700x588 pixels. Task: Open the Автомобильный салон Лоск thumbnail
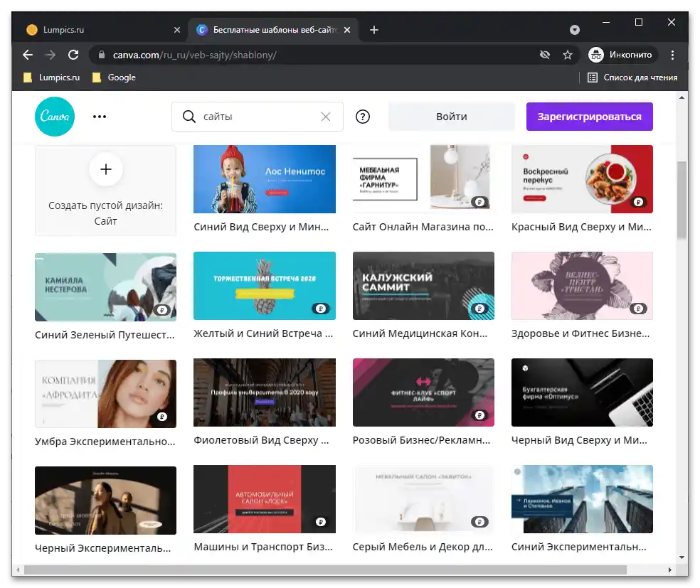265,499
